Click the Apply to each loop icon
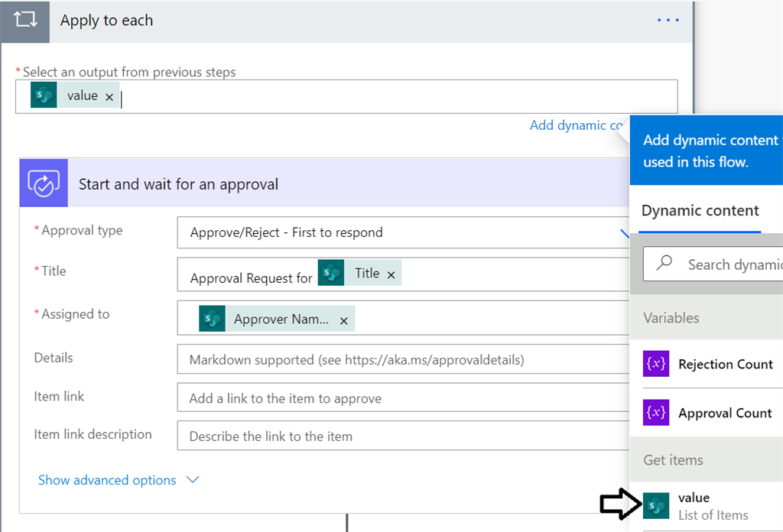 pos(25,21)
